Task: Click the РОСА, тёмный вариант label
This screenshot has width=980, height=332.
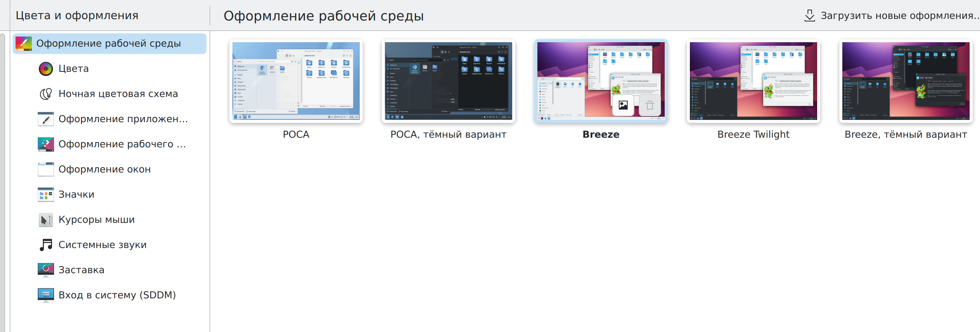Action: pyautogui.click(x=449, y=135)
